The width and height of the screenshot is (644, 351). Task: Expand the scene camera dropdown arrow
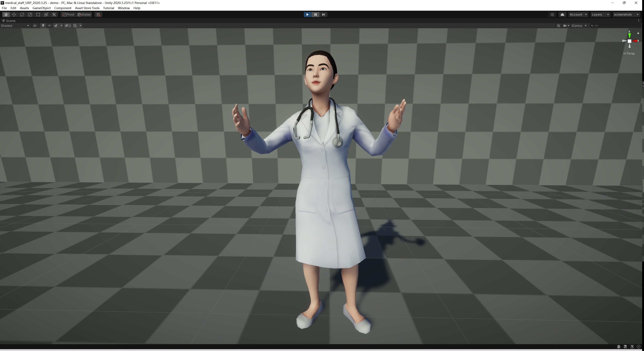569,25
